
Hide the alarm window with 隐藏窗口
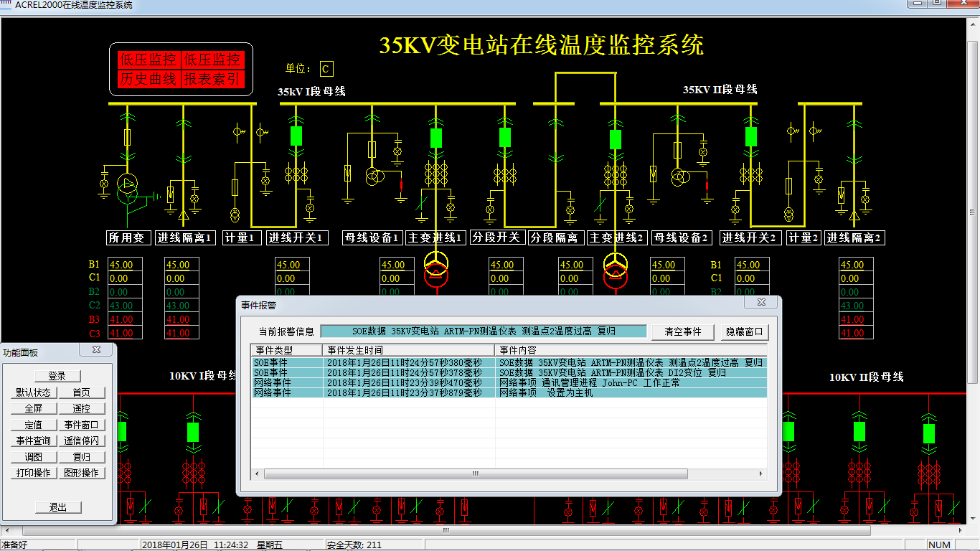click(x=745, y=332)
